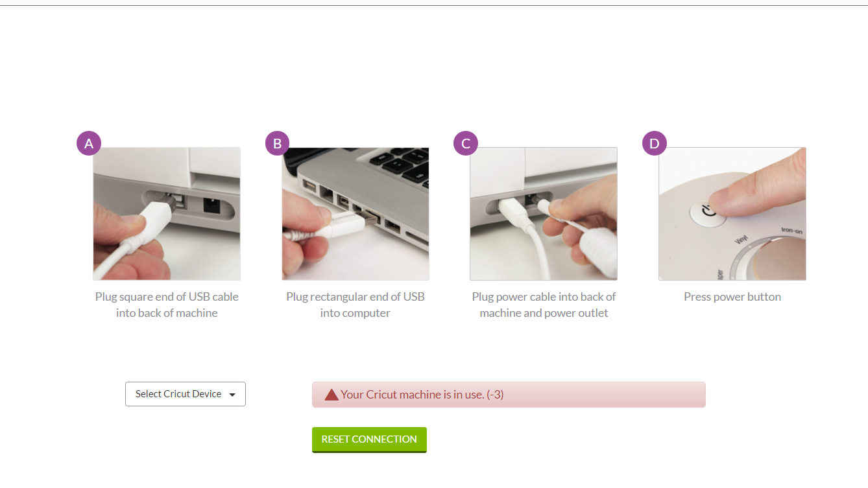Click the purple step D badge
Screen dimensions: 868x488
(655, 143)
